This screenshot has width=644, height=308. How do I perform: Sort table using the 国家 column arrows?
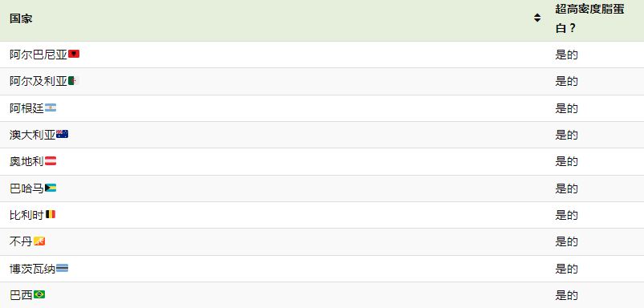click(537, 18)
